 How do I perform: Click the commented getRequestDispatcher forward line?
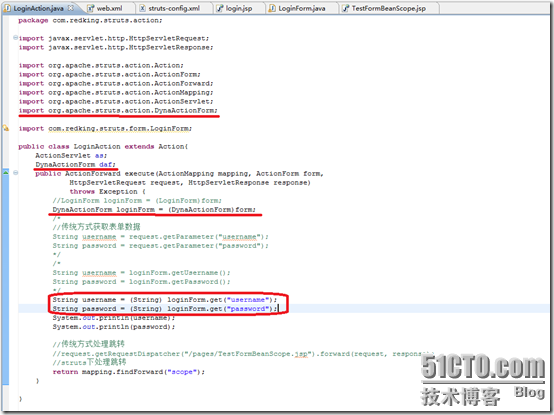243,354
